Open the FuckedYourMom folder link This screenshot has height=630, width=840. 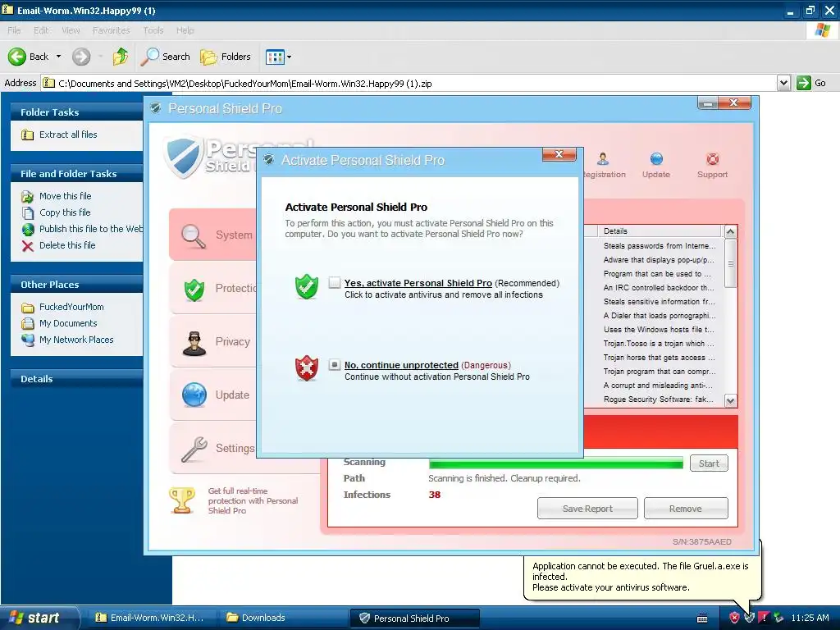tap(71, 307)
